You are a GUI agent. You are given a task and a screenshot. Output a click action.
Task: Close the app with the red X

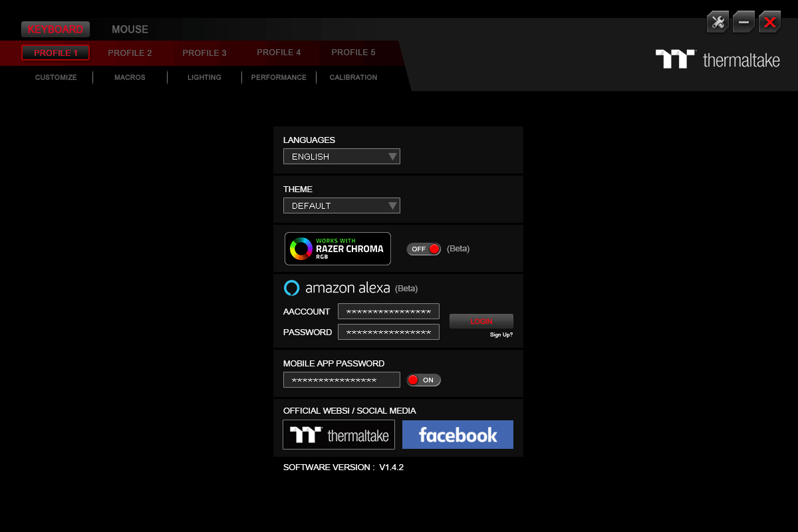pos(769,22)
